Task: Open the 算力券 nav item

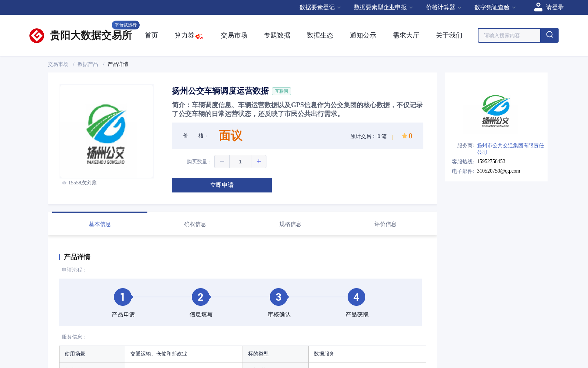Action: pyautogui.click(x=184, y=35)
